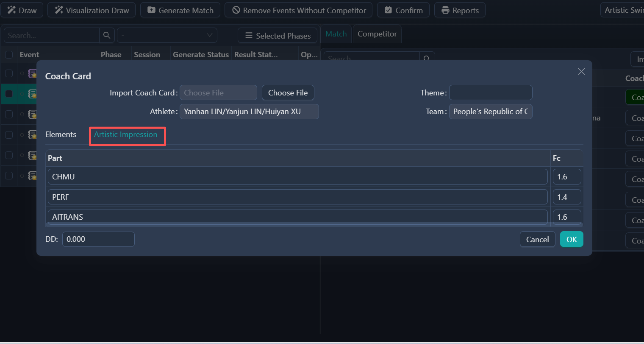The image size is (644, 344).
Task: Switch to the Match tab
Action: pos(336,34)
